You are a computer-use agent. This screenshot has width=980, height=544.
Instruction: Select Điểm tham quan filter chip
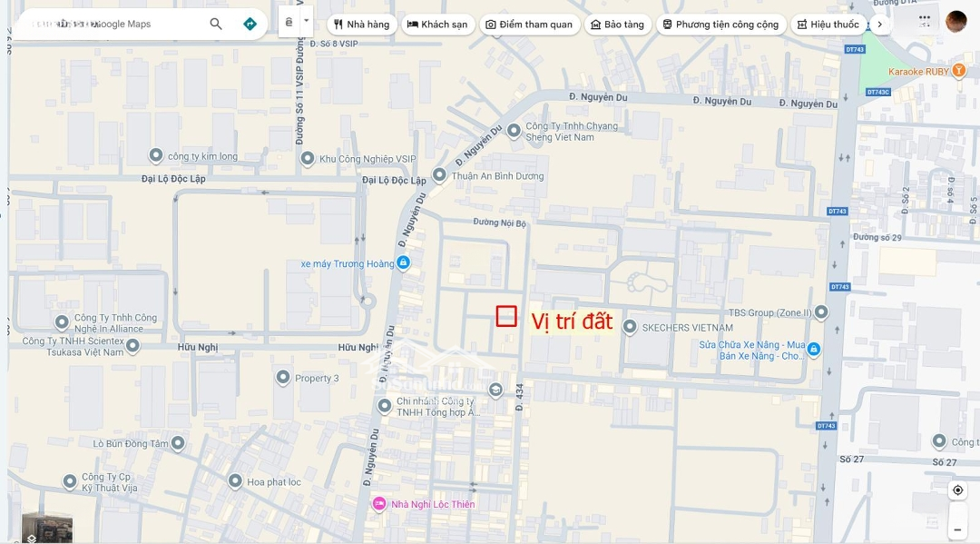point(529,25)
